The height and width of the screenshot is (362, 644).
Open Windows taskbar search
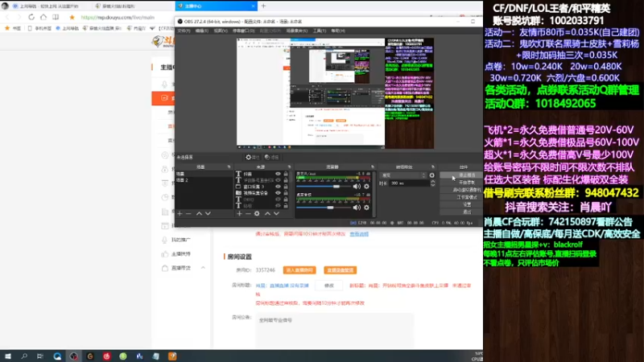click(24, 356)
